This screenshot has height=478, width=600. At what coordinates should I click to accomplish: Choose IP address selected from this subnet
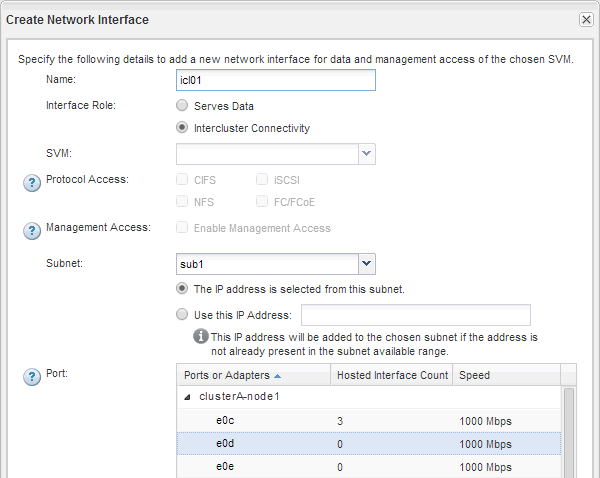[x=182, y=288]
